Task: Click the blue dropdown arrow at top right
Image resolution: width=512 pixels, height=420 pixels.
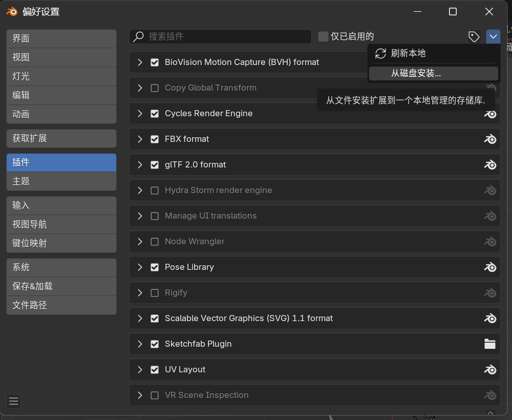Action: coord(493,36)
